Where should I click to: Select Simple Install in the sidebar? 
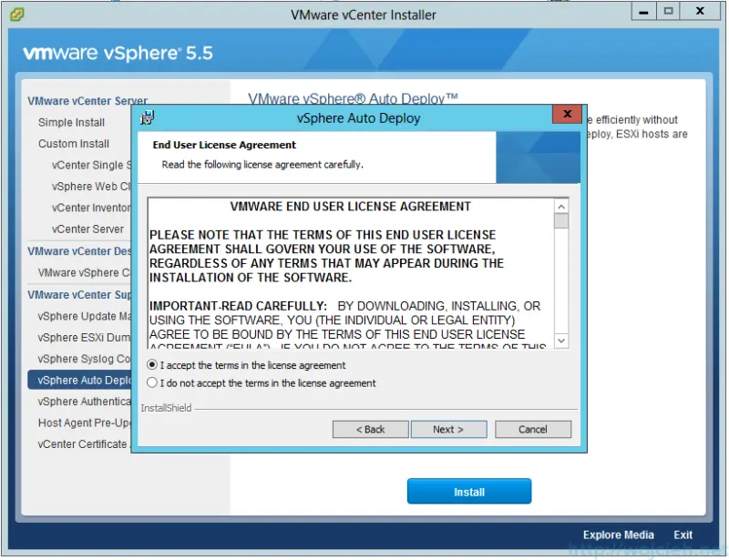(71, 122)
